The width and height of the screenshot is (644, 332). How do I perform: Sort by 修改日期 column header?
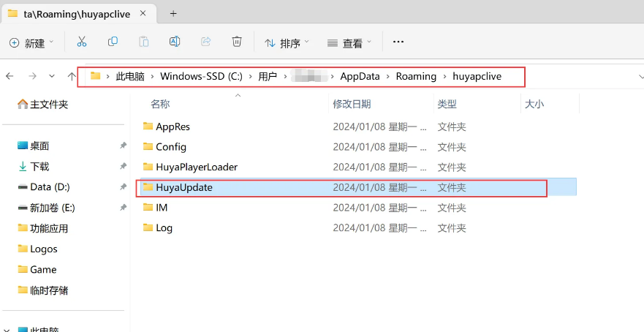[352, 104]
